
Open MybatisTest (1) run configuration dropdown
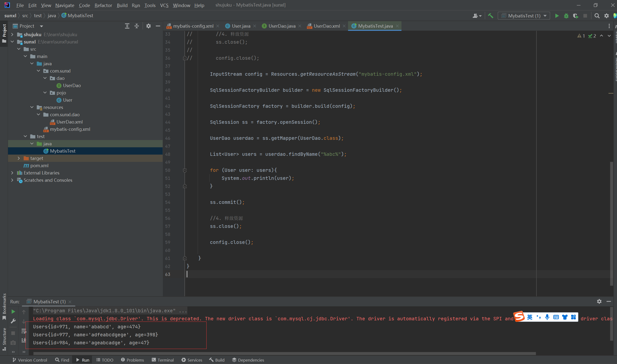[x=524, y=16]
